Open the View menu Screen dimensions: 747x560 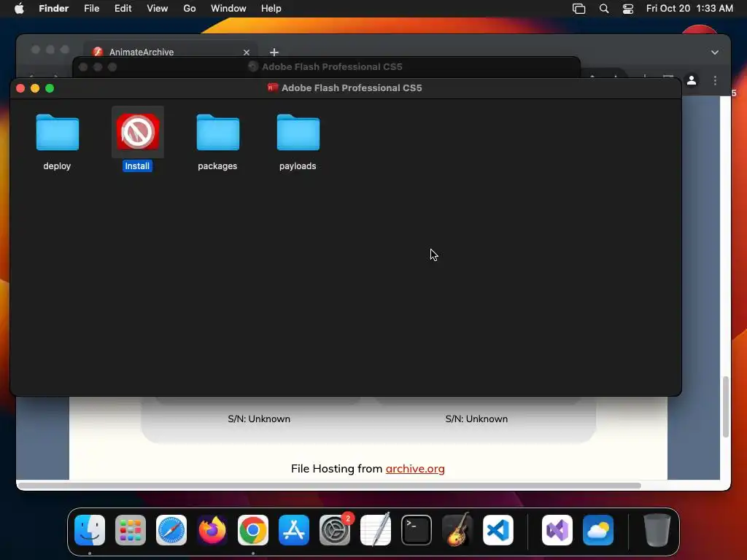(x=158, y=9)
